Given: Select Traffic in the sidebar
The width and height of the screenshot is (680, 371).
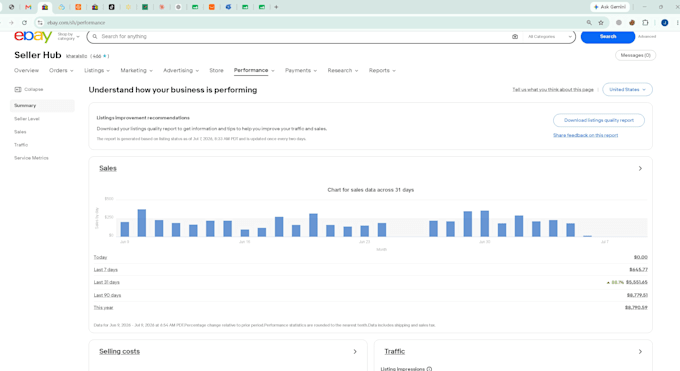Looking at the screenshot, I should pyautogui.click(x=21, y=144).
